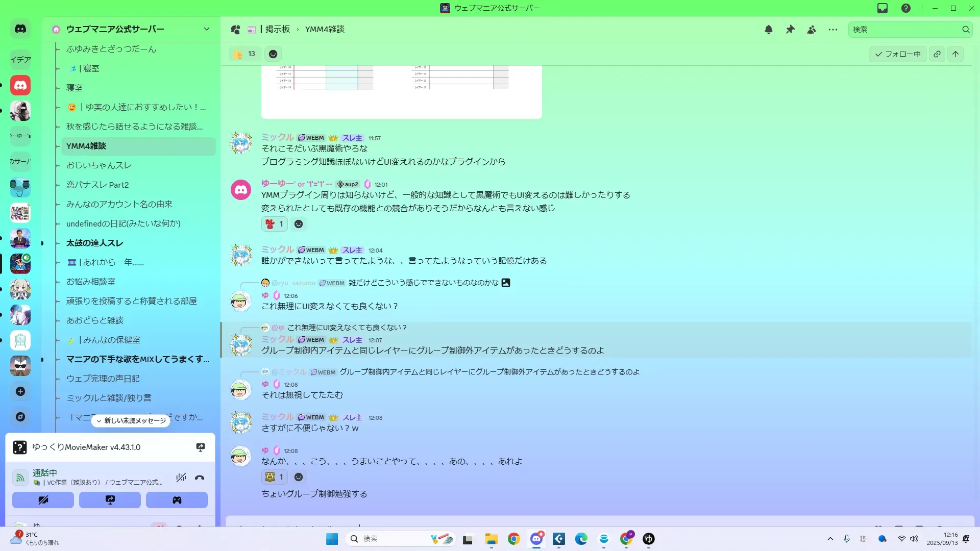Click 新しい未読メッセージ jump pill
980x551 pixels.
pyautogui.click(x=131, y=421)
